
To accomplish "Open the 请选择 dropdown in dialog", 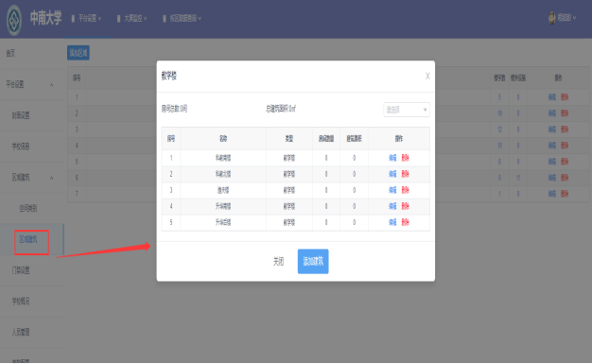I will 407,110.
